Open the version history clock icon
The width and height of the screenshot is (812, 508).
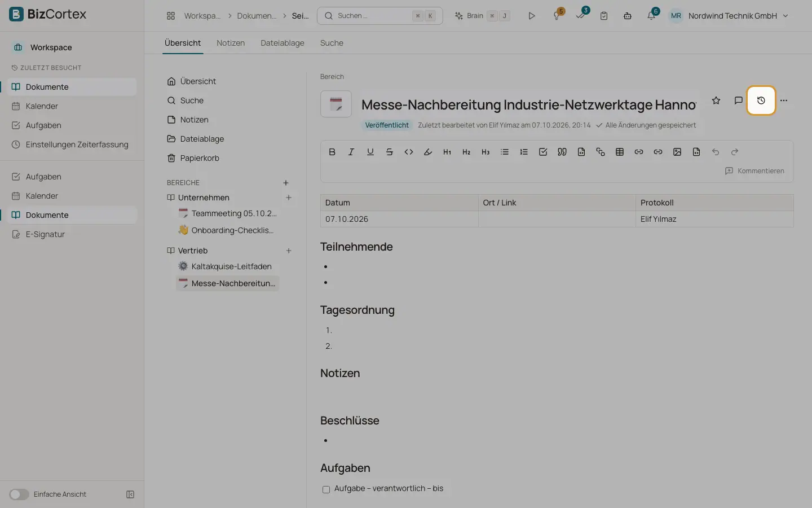761,100
